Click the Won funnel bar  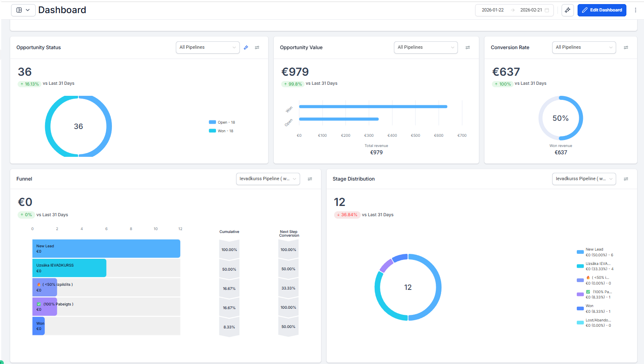[x=39, y=326]
